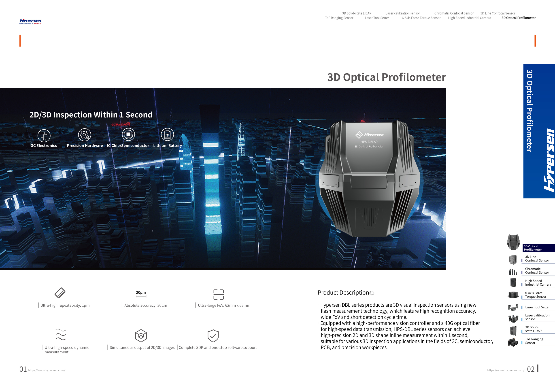Open the High Speed Industrial Camera thumbnail
Viewport: 555px width, 392px height.
(x=513, y=282)
